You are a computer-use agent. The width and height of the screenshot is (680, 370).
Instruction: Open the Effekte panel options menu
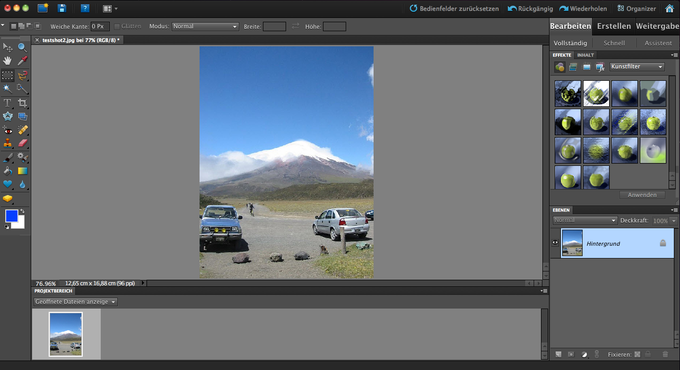click(674, 55)
